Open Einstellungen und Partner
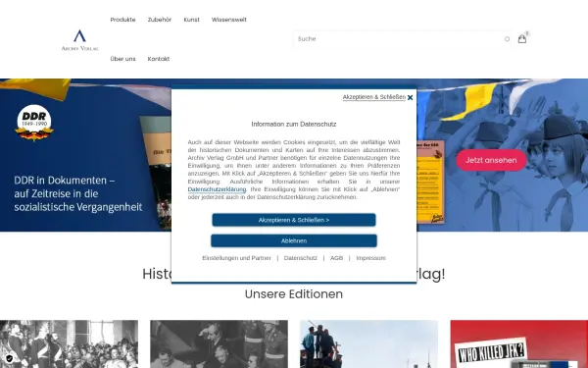The height and width of the screenshot is (368, 588). [x=236, y=258]
